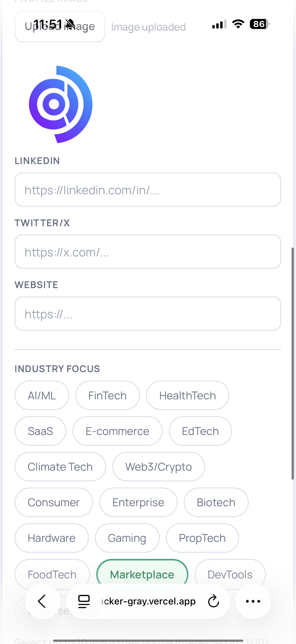The width and height of the screenshot is (296, 644).
Task: Select the Web3/Crypto chip
Action: point(158,466)
